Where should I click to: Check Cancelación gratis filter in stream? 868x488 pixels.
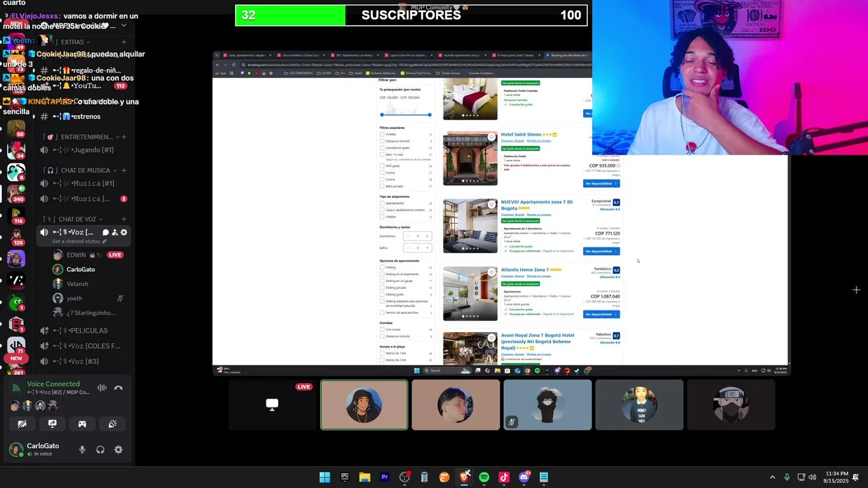click(x=382, y=148)
